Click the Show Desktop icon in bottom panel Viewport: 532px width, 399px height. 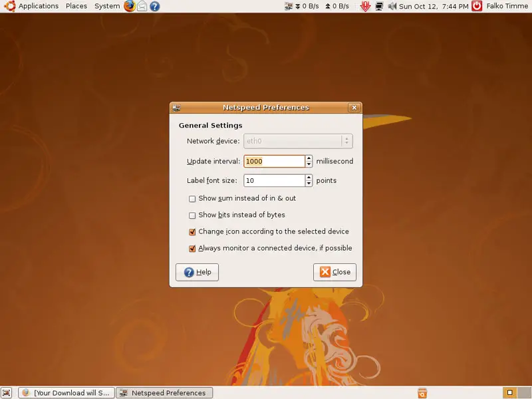7,392
